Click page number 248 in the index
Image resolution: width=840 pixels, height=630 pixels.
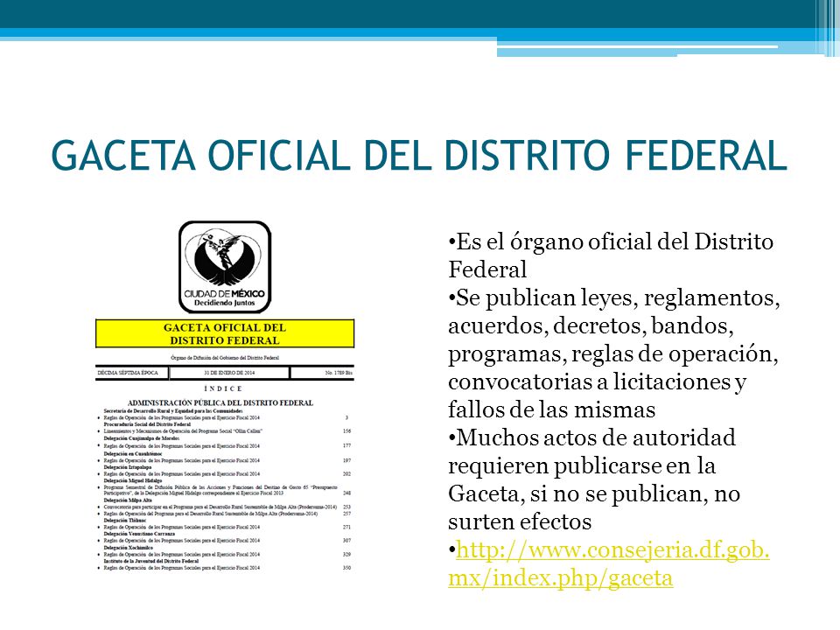pyautogui.click(x=346, y=493)
